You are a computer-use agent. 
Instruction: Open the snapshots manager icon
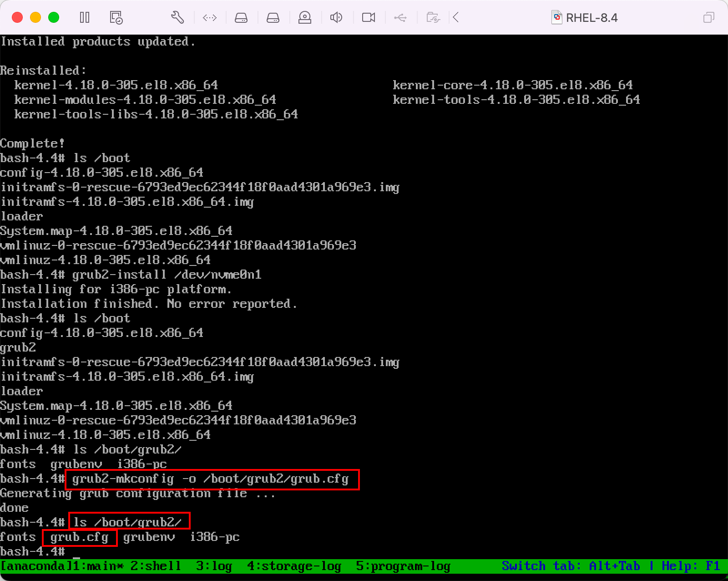(116, 18)
